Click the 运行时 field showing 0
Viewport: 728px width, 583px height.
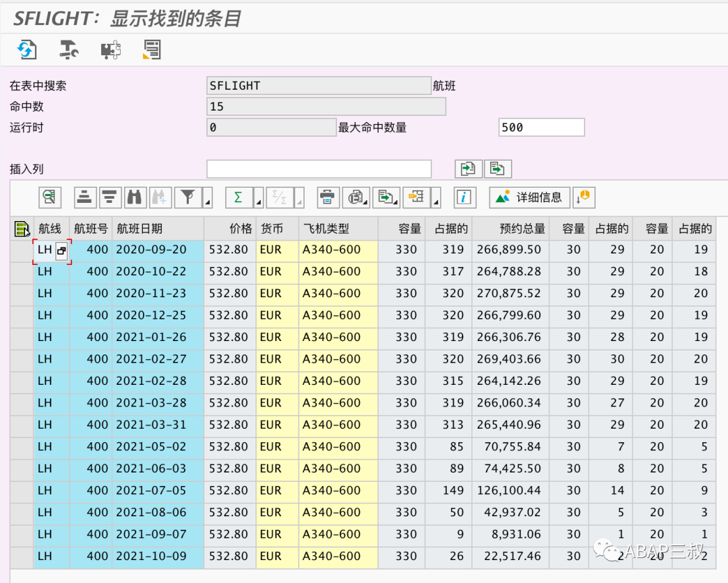pyautogui.click(x=272, y=127)
